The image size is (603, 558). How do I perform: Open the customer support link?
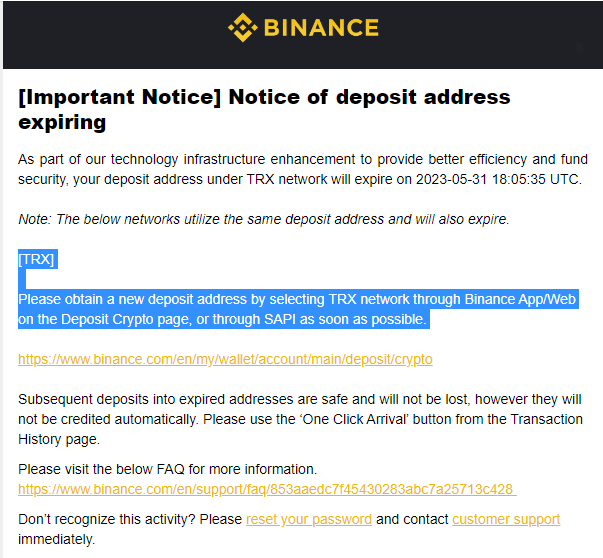(x=506, y=519)
